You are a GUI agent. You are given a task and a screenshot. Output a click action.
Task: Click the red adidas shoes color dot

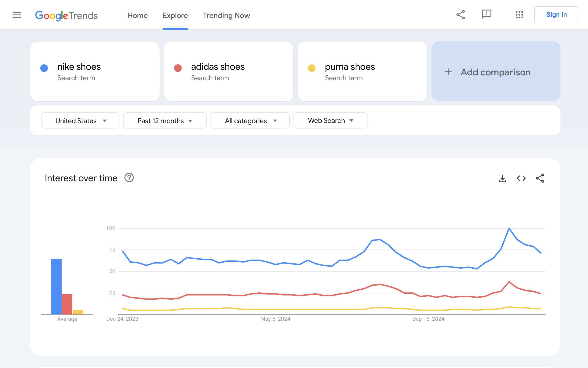pos(178,68)
